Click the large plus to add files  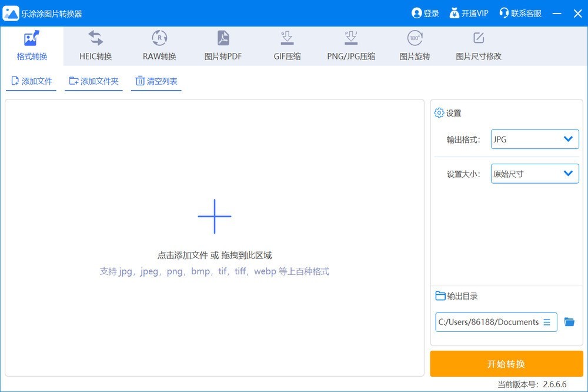click(215, 216)
